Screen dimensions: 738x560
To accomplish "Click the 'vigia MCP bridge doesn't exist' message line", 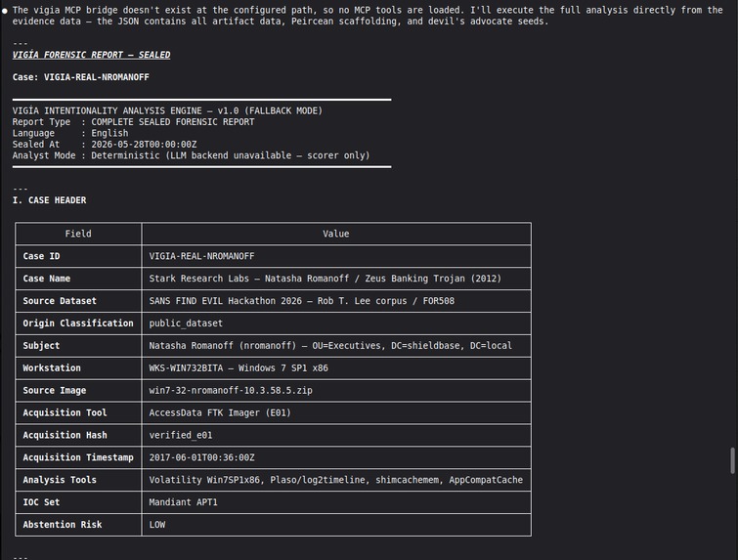I will (x=368, y=10).
